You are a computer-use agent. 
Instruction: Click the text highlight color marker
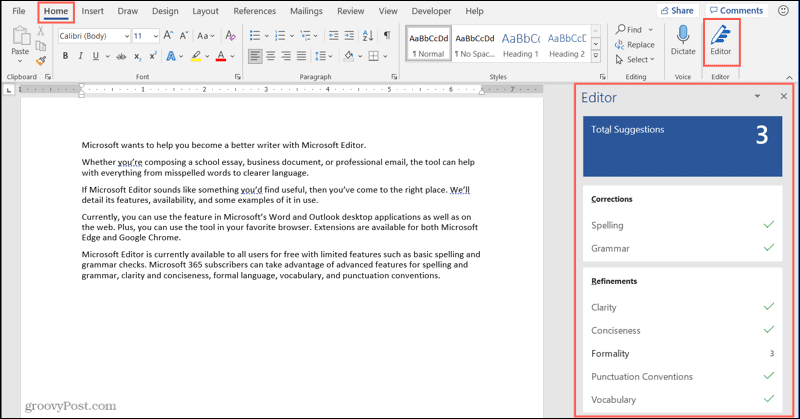[196, 56]
